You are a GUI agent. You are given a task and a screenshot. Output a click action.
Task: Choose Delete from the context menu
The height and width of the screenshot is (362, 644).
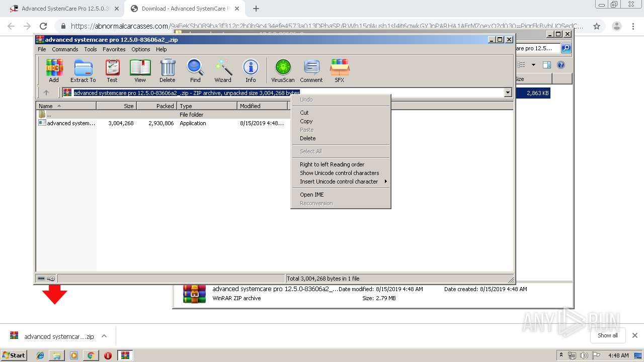coord(341,138)
